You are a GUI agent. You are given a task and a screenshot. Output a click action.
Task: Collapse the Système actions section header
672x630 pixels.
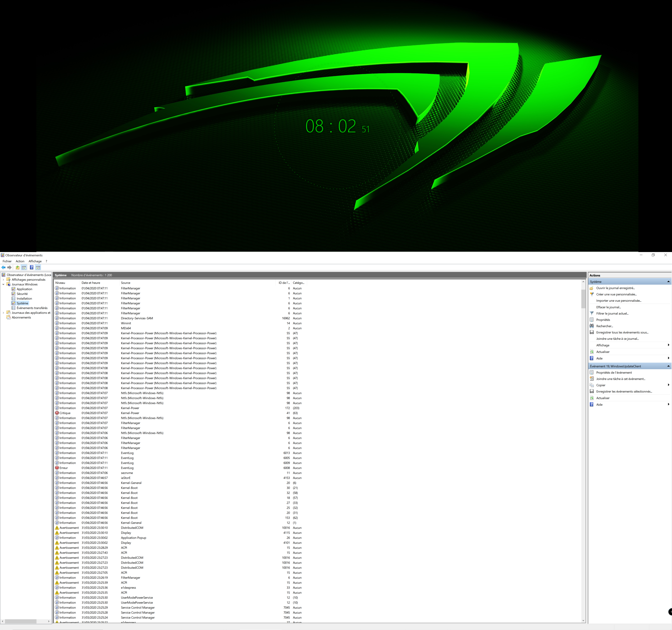pyautogui.click(x=668, y=282)
